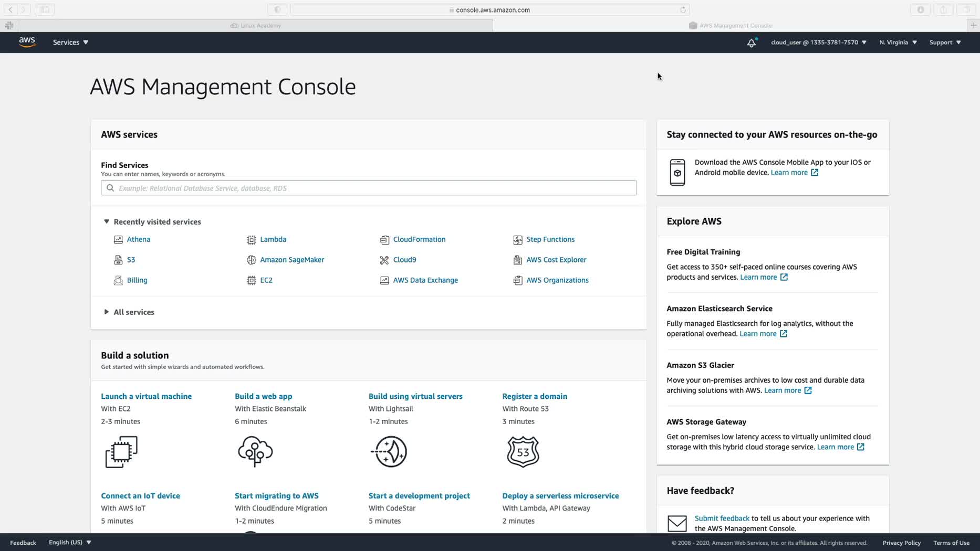Click the console.aws.amazon.com address bar
Screen dimensions: 980x551
coord(489,9)
